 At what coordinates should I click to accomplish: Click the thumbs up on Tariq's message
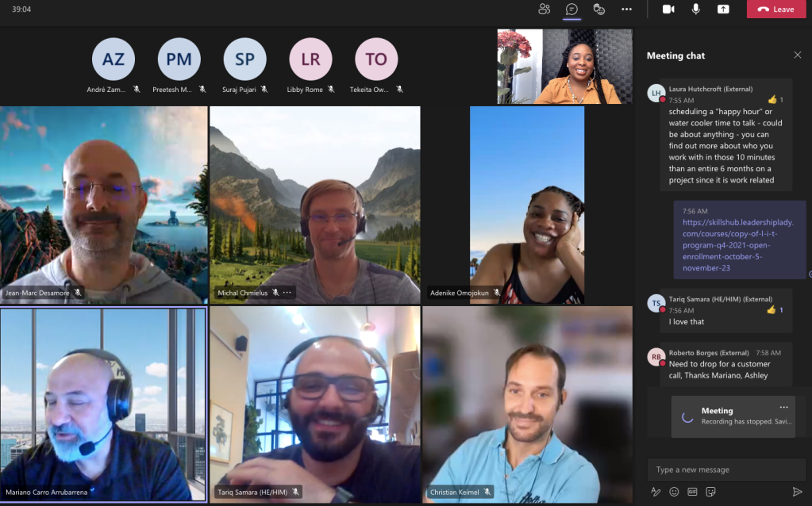[x=772, y=310]
